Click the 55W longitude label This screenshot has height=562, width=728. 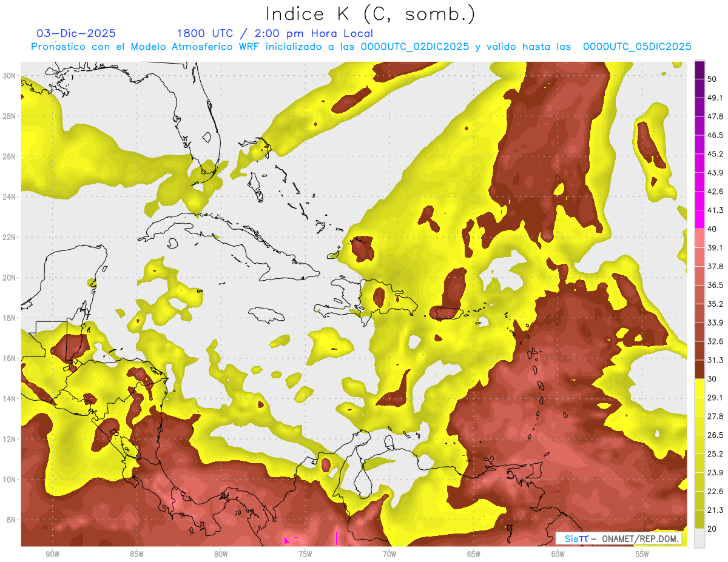(x=642, y=554)
